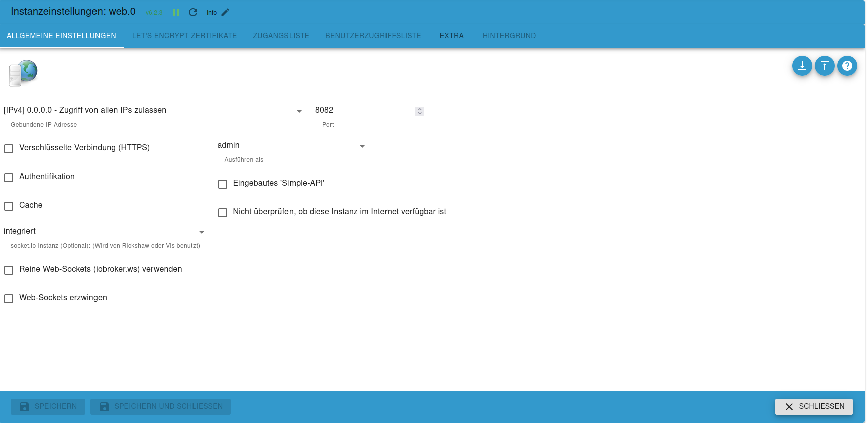Viewport: 868px width, 423px height.
Task: Open help via question mark icon
Action: [847, 66]
